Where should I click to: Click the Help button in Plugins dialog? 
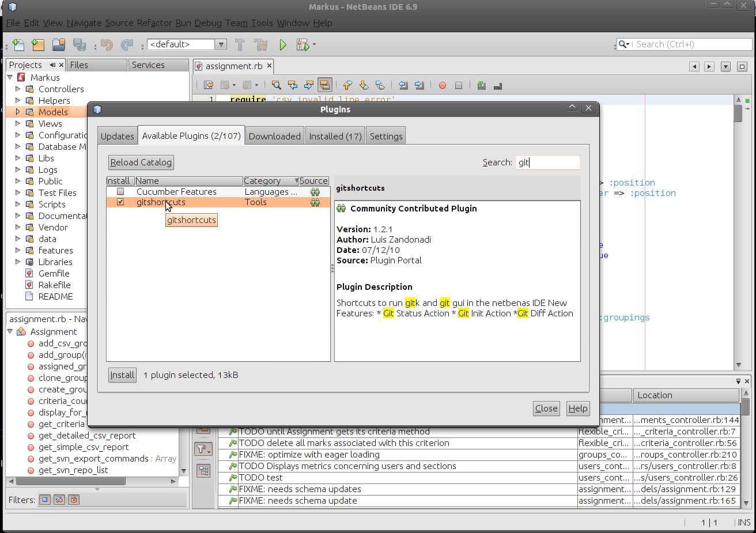point(578,409)
